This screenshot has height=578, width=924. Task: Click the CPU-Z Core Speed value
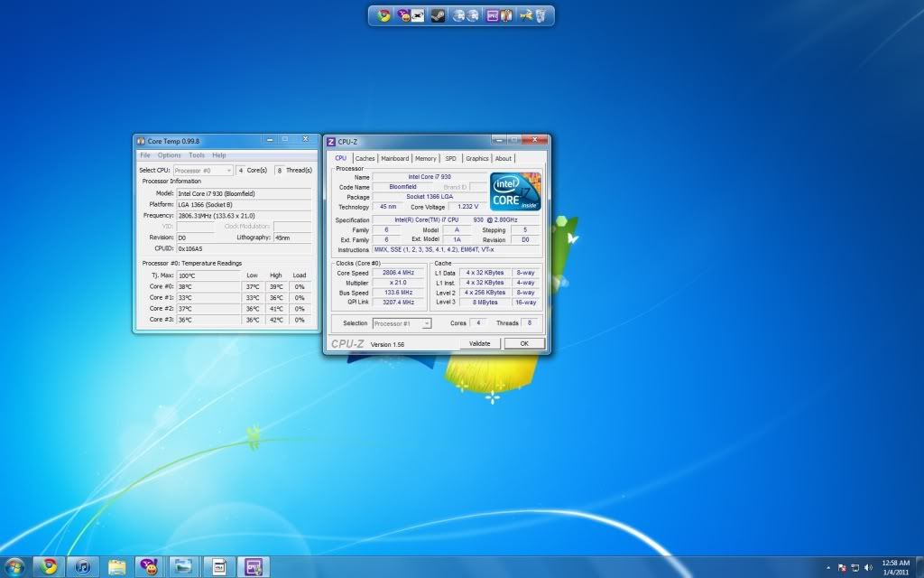398,273
